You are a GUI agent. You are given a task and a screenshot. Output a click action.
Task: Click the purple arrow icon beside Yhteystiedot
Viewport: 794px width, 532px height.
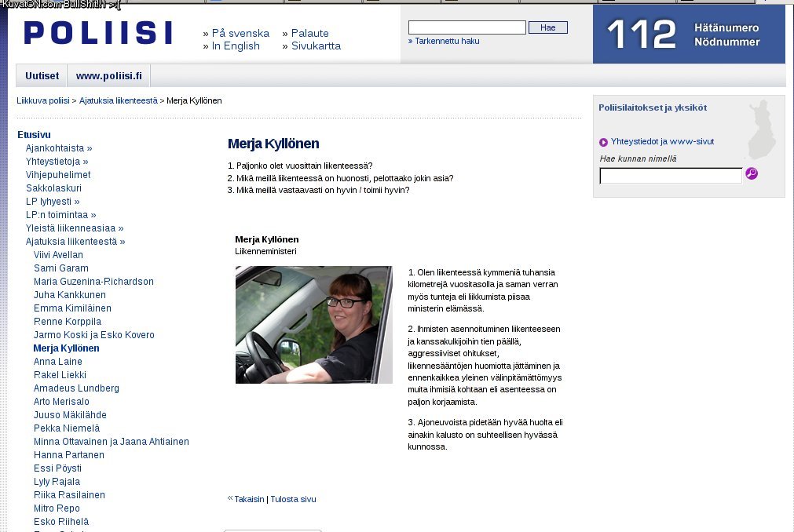[x=603, y=142]
